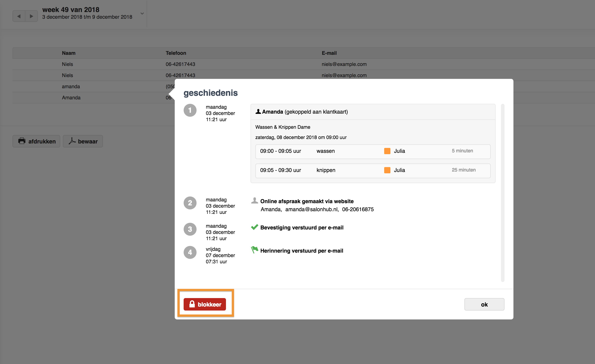Click the next week arrow button
This screenshot has width=595, height=364.
coord(31,16)
